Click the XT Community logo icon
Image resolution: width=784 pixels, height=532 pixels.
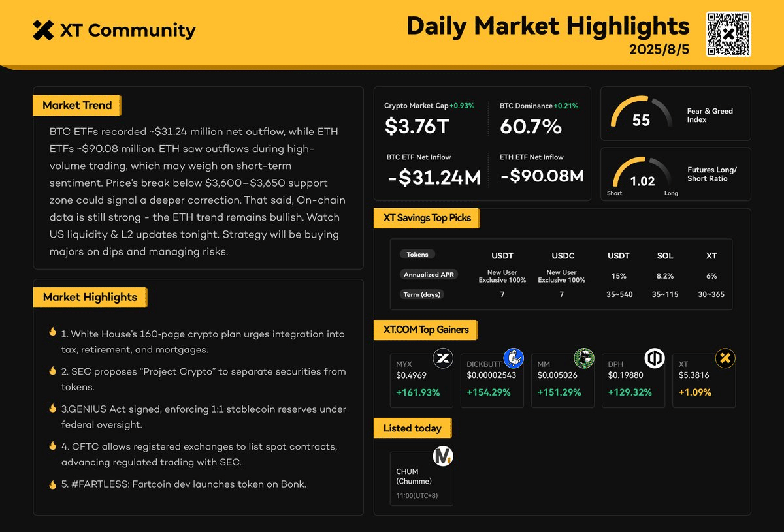(x=43, y=30)
